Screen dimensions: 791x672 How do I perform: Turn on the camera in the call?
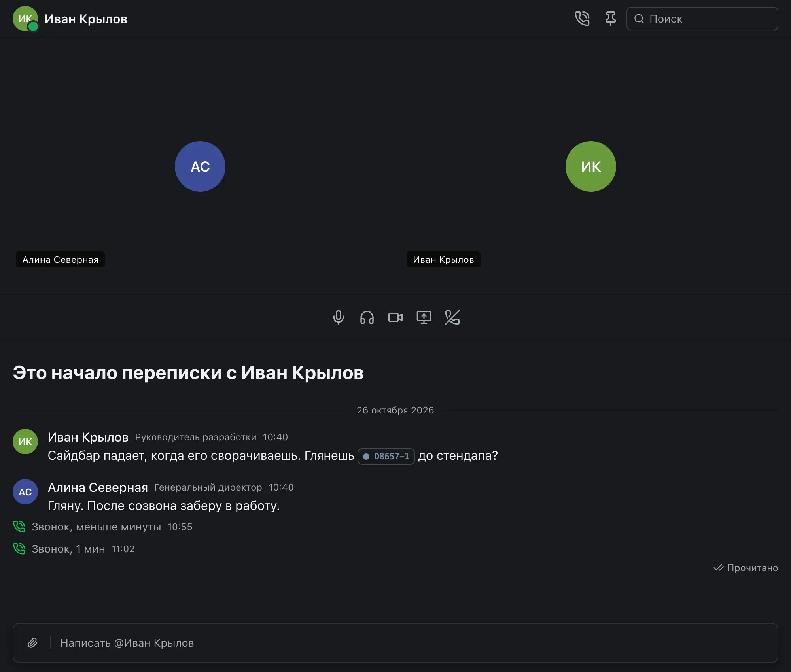395,317
